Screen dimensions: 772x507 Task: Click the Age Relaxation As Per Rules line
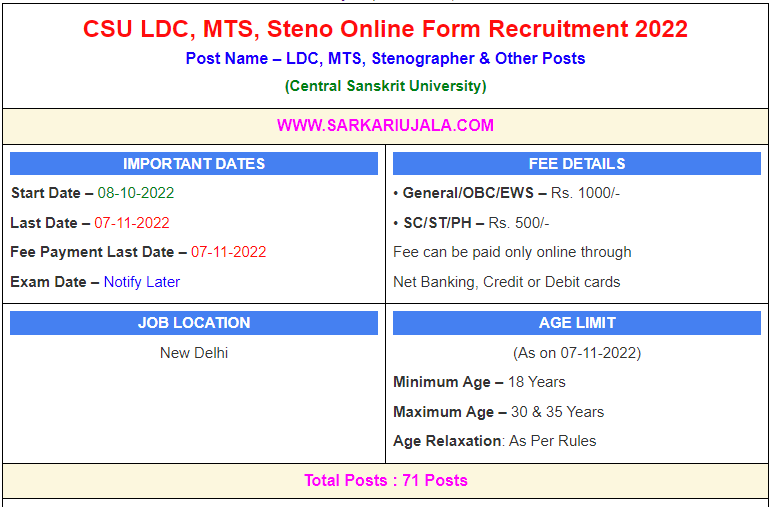(x=494, y=441)
